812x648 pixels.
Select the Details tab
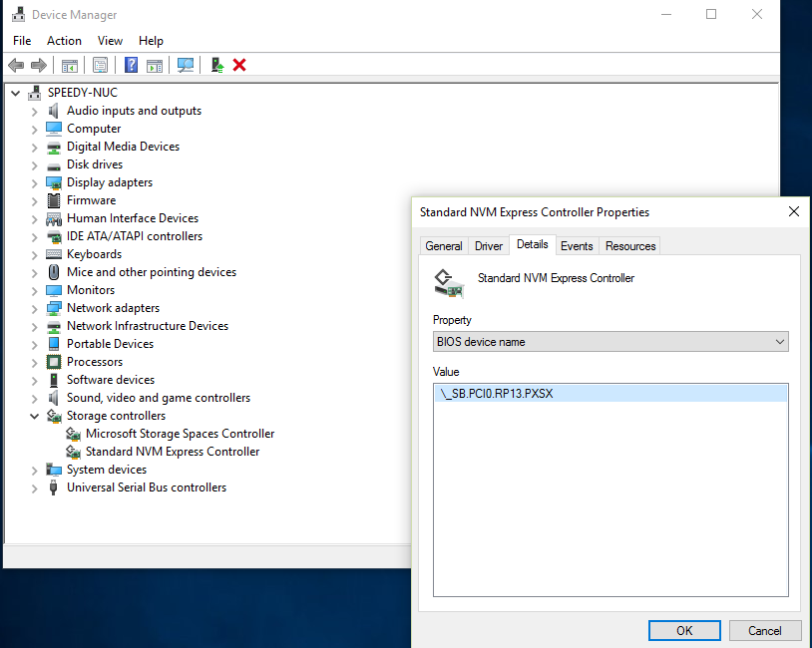tap(533, 244)
